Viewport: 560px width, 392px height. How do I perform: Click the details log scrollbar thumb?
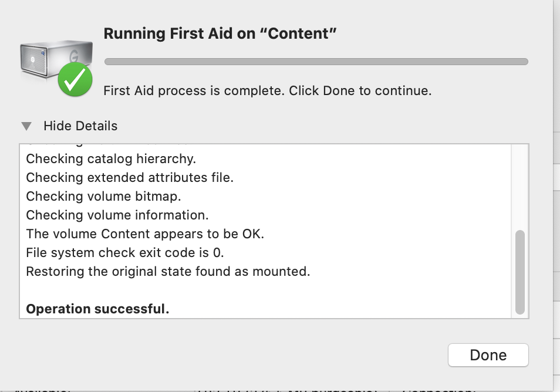pos(520,272)
